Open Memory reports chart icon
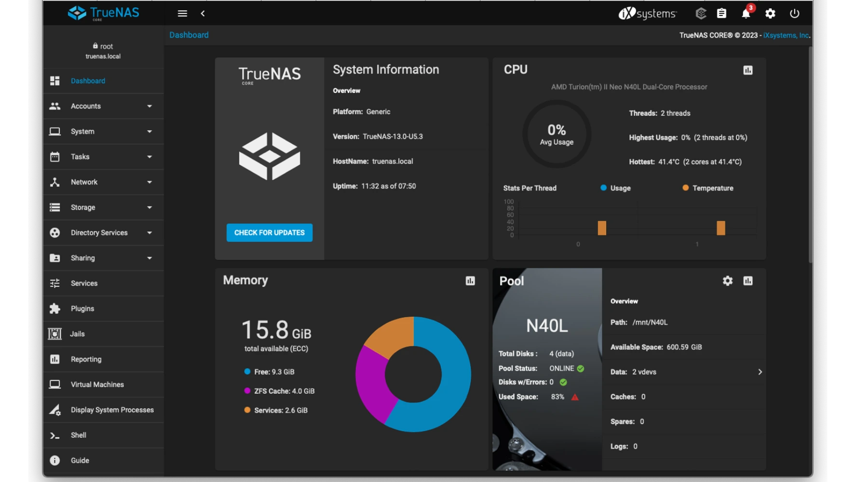Image resolution: width=868 pixels, height=482 pixels. (x=470, y=281)
